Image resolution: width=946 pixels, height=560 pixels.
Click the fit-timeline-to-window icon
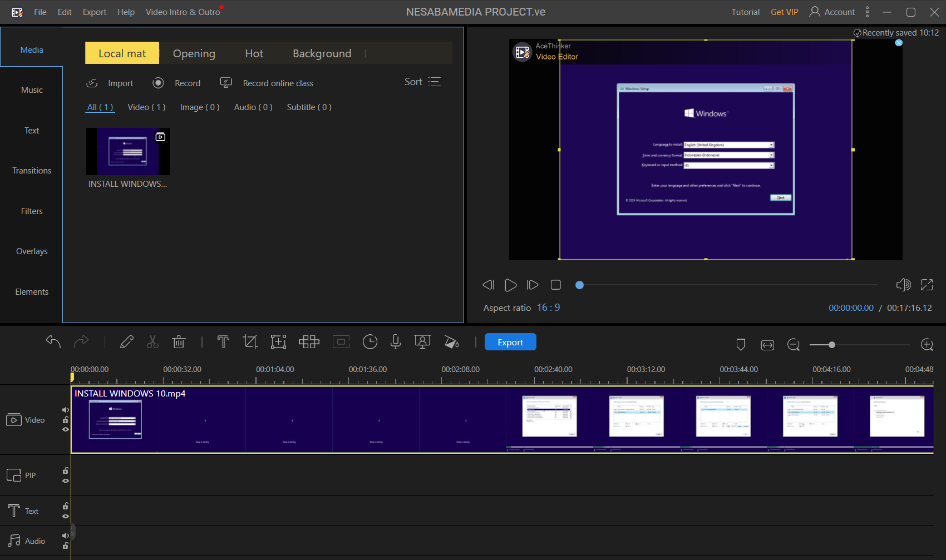[x=767, y=345]
